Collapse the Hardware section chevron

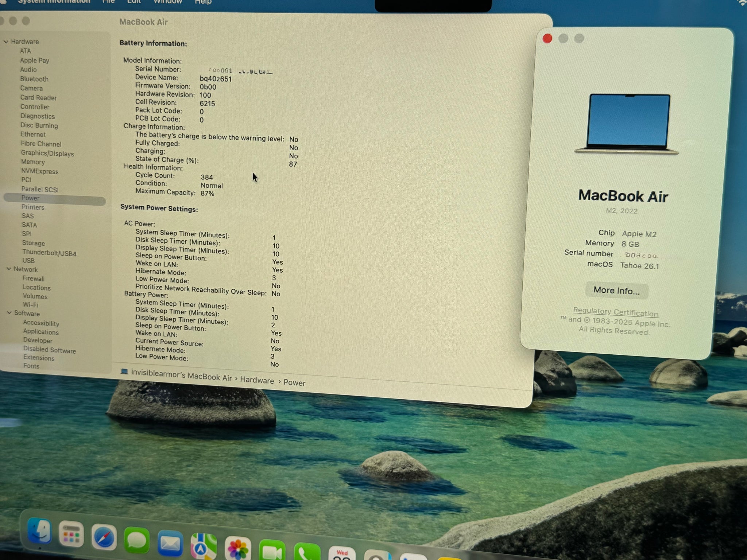[6, 42]
